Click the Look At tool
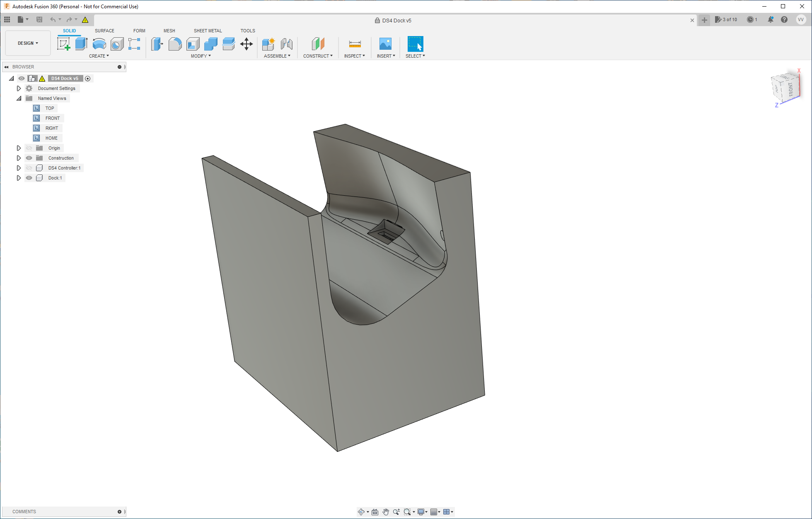Image resolution: width=812 pixels, height=519 pixels. [x=375, y=512]
